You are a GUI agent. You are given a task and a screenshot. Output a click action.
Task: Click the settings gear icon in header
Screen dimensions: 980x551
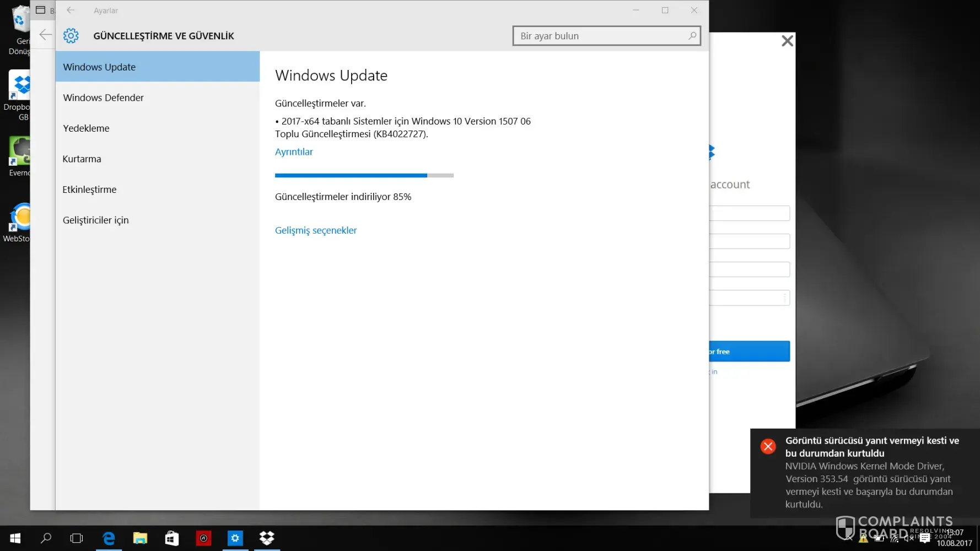pyautogui.click(x=71, y=36)
